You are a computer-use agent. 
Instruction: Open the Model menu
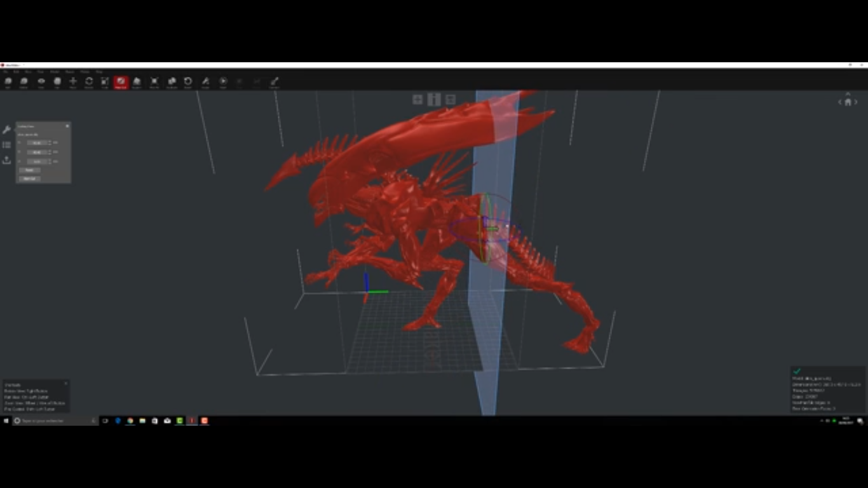[55, 72]
